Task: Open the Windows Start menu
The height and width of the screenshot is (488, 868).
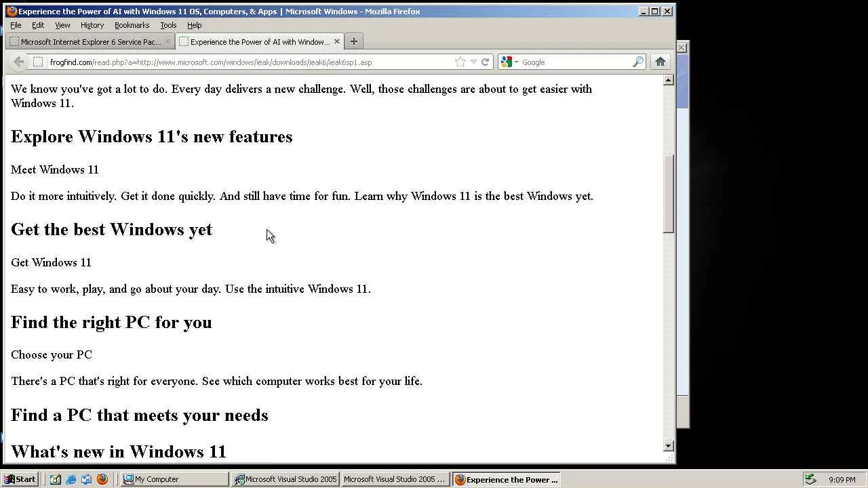Action: [20, 479]
